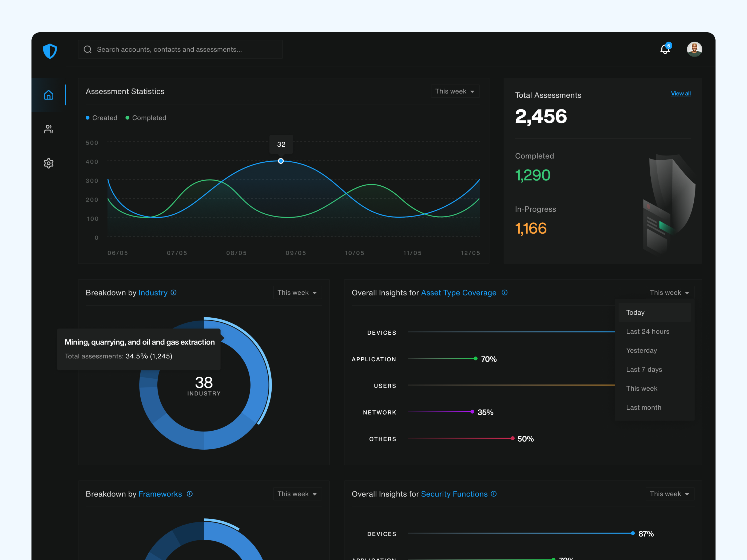Toggle the Created series in Assessment Statistics
The width and height of the screenshot is (747, 560).
click(101, 118)
